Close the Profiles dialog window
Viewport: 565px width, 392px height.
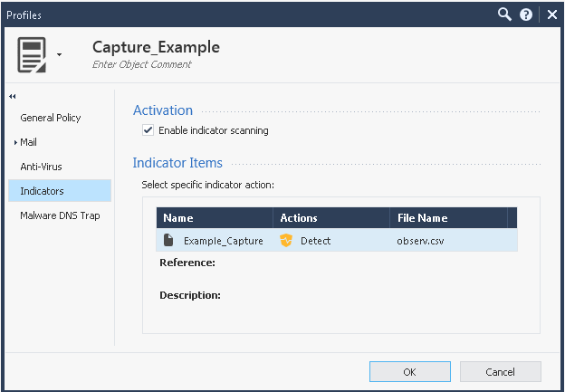(551, 14)
